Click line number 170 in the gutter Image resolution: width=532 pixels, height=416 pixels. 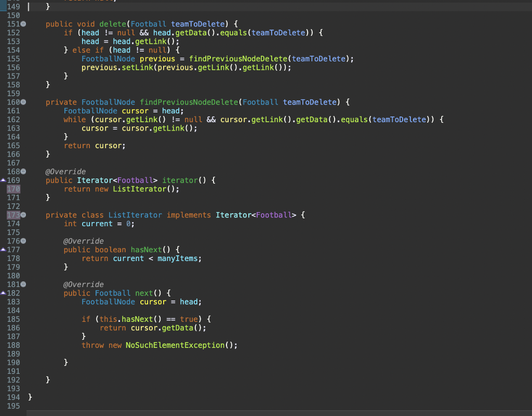tap(14, 189)
